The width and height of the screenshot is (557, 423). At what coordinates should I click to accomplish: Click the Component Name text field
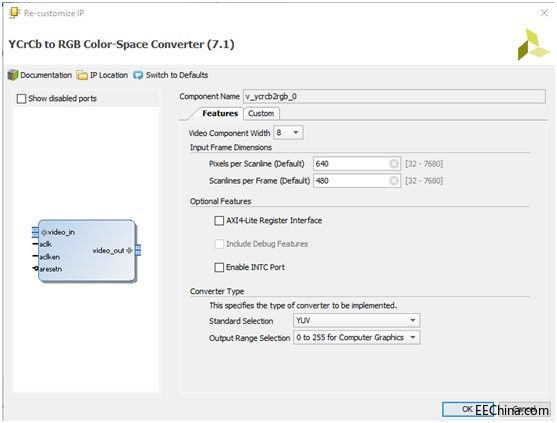[394, 97]
